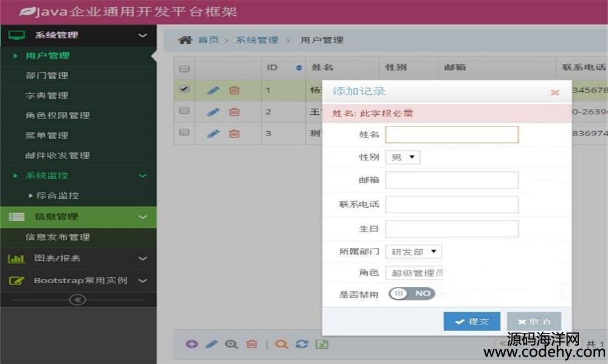
Task: Open 角色权限管理 in the sidebar
Action: click(x=58, y=115)
